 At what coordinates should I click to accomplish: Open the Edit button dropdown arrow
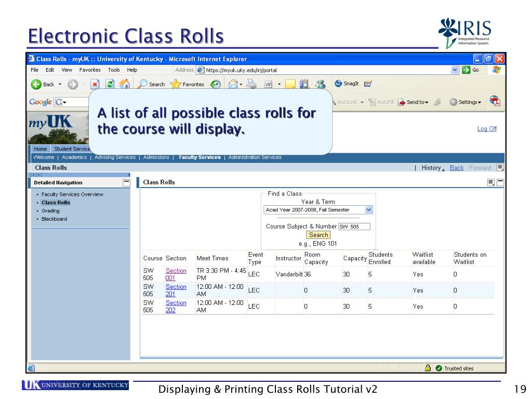tap(279, 84)
